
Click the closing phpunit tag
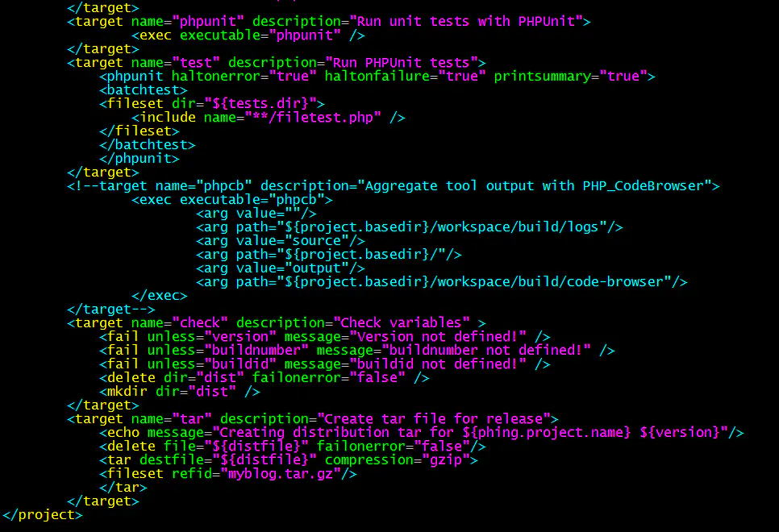(x=139, y=159)
